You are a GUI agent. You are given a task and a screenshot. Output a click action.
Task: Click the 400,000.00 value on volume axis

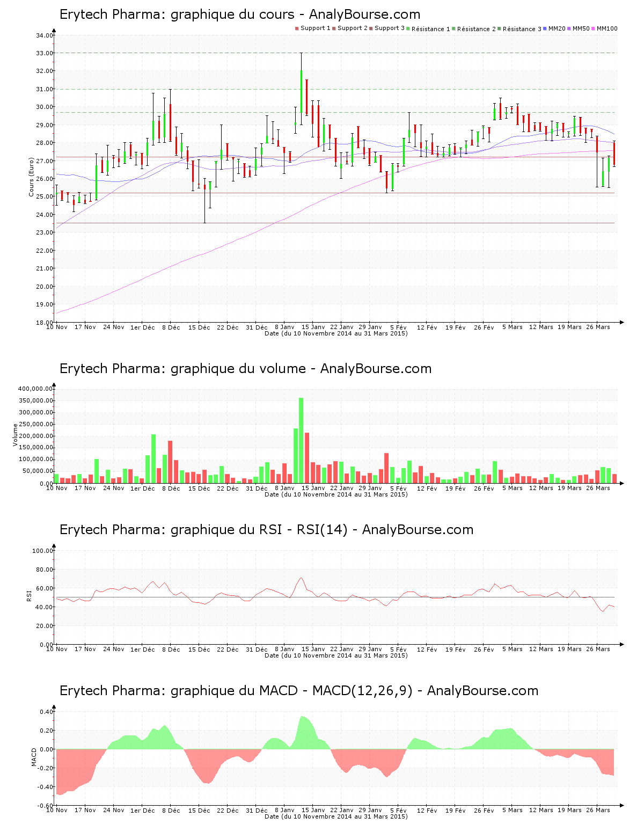tap(35, 389)
